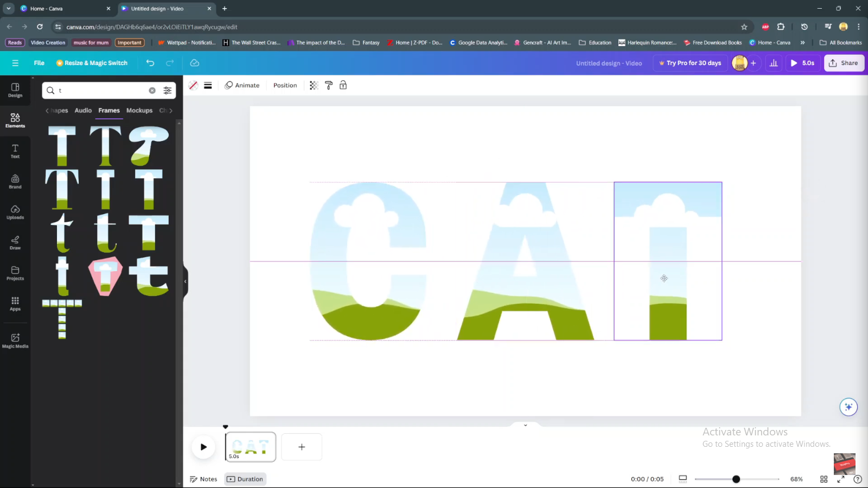Viewport: 868px width, 488px height.
Task: Select the border color no-fill icon
Action: (193, 85)
